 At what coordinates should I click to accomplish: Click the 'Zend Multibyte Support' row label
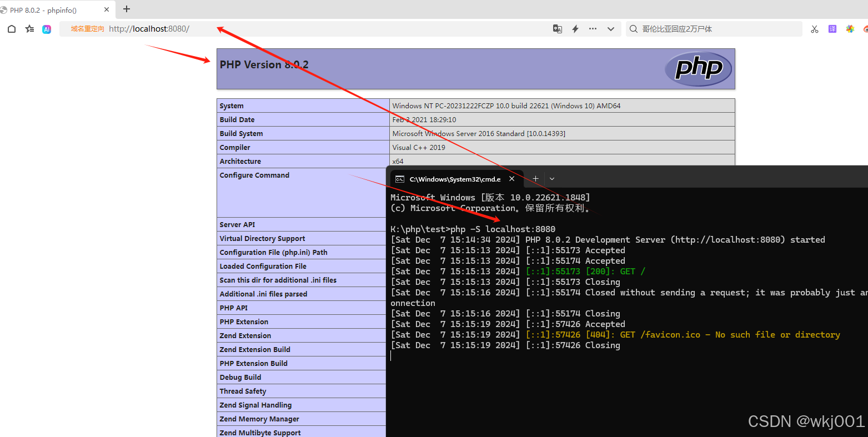[x=260, y=433]
